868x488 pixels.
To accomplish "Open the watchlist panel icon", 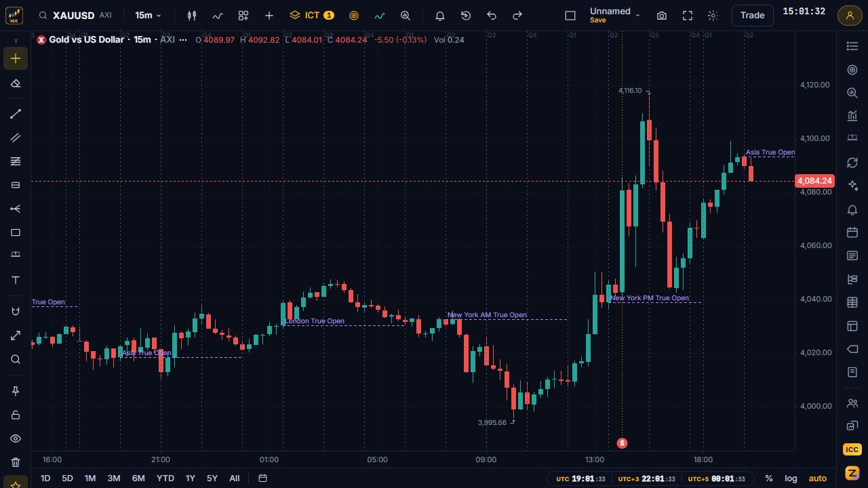I will pos(852,45).
